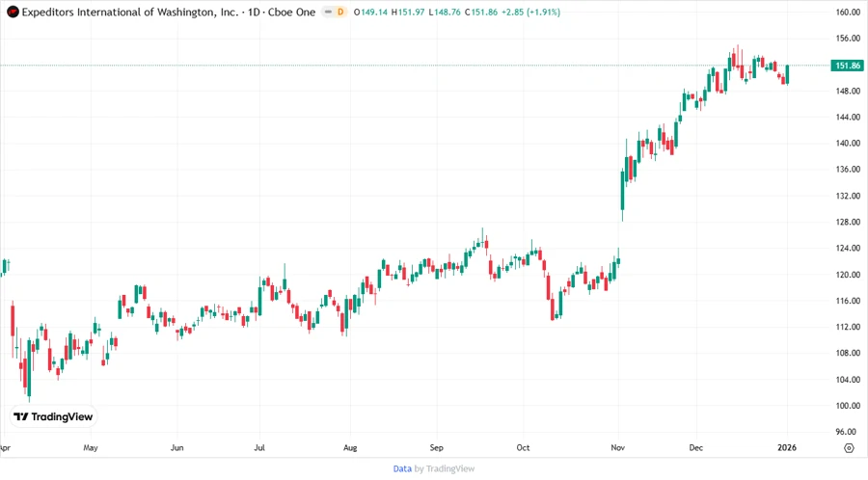The width and height of the screenshot is (868, 480).
Task: Click the 140.00 price axis label
Action: [848, 143]
